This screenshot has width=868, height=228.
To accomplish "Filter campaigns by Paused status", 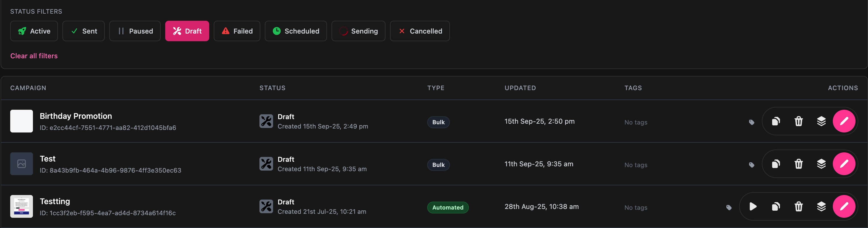I will coord(135,31).
